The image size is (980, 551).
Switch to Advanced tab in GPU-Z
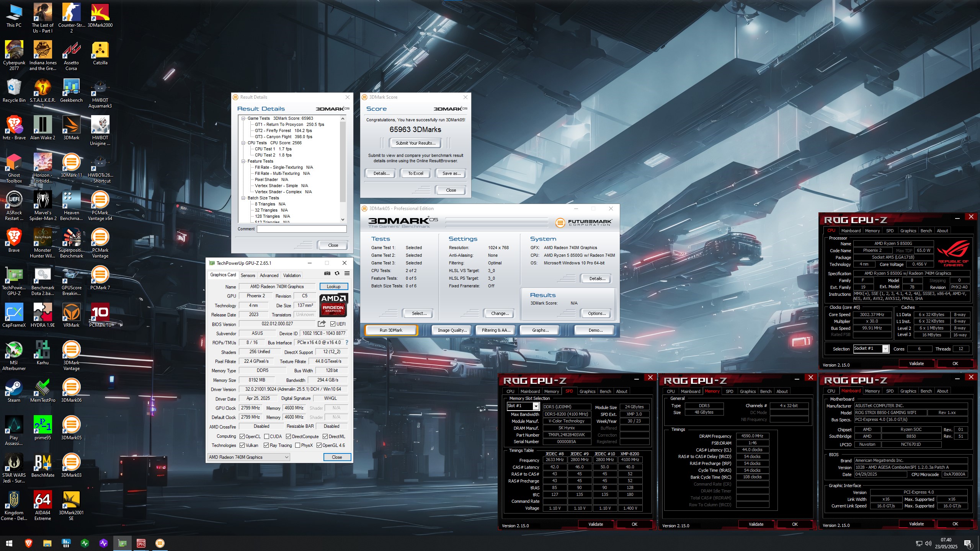coord(269,275)
